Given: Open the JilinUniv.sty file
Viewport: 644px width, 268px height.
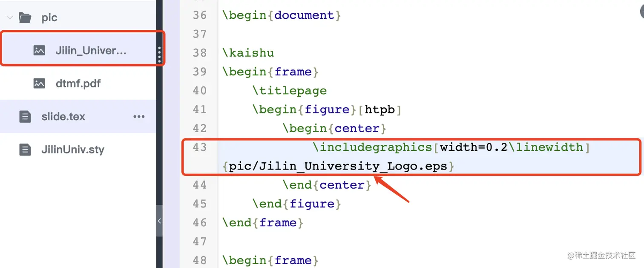Looking at the screenshot, I should coord(73,150).
